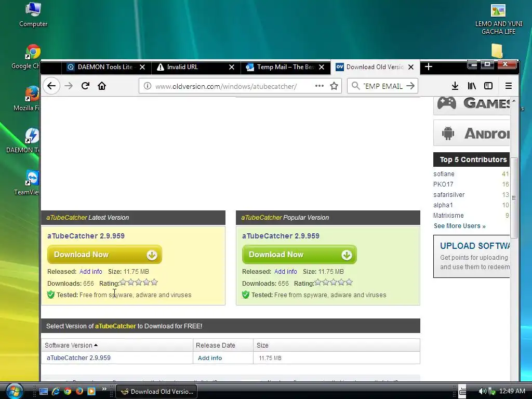Open the on-screen keyboard tray icon
The image size is (532, 399).
click(462, 391)
